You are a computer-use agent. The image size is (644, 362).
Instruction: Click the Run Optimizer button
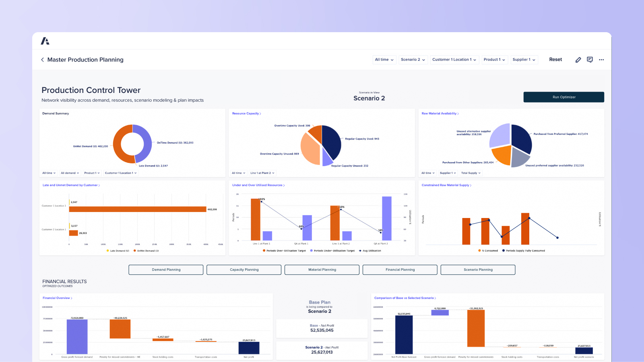click(x=563, y=97)
